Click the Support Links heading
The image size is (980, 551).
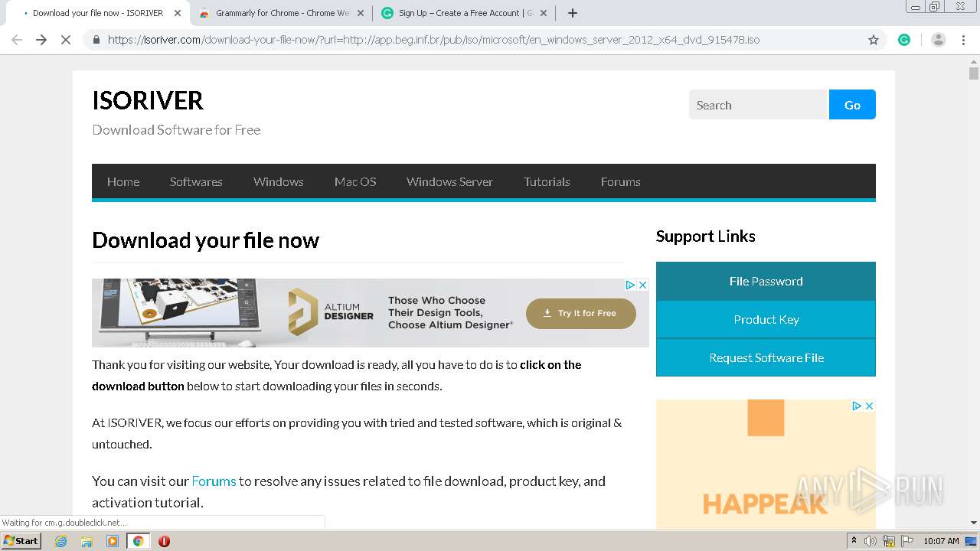[705, 236]
